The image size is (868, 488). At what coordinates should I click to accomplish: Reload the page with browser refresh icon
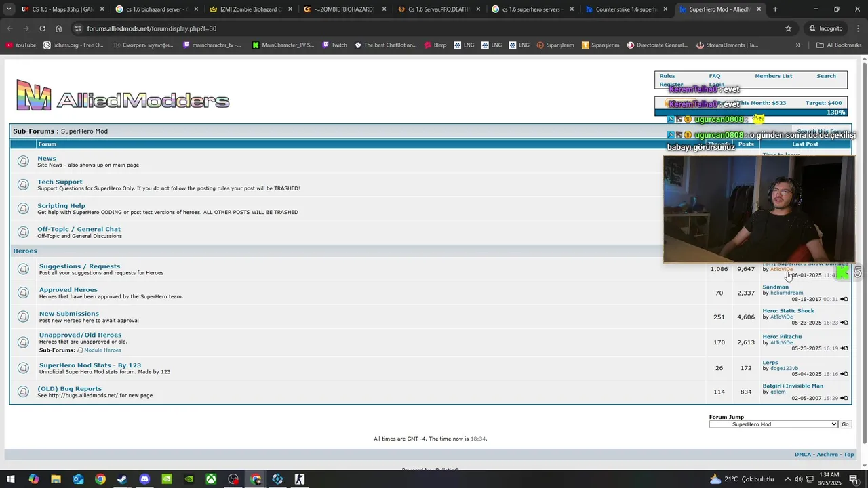pyautogui.click(x=42, y=28)
